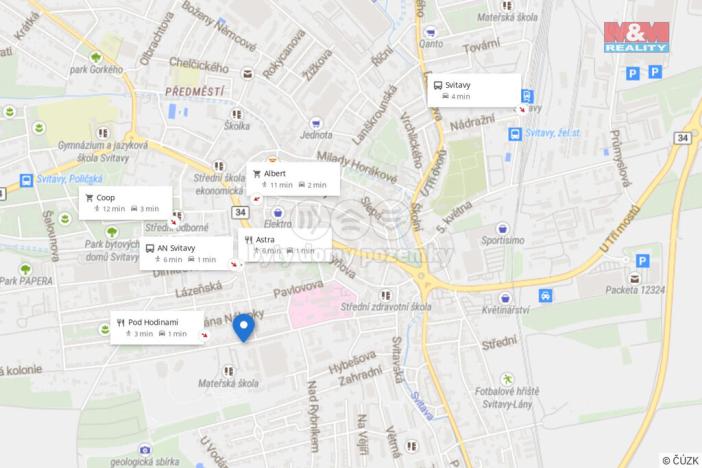Screen dimensions: 702x468
Task: Click the Květinářství shop icon
Action: 505,298
